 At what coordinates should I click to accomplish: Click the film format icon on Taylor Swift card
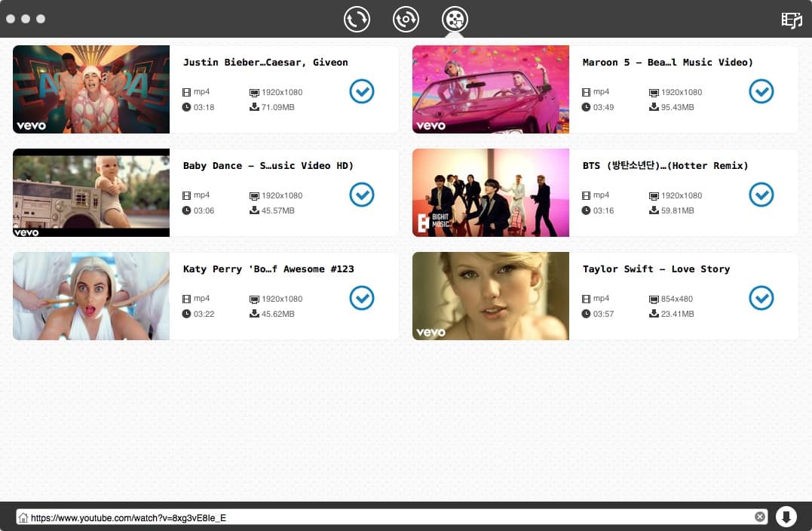click(586, 299)
